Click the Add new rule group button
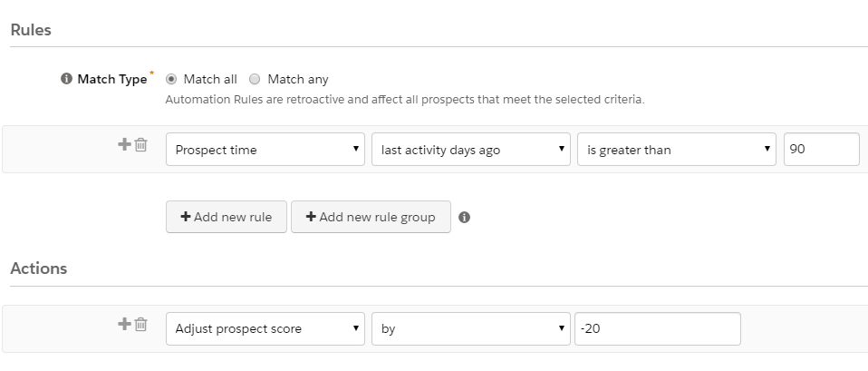The image size is (868, 371). (x=371, y=217)
